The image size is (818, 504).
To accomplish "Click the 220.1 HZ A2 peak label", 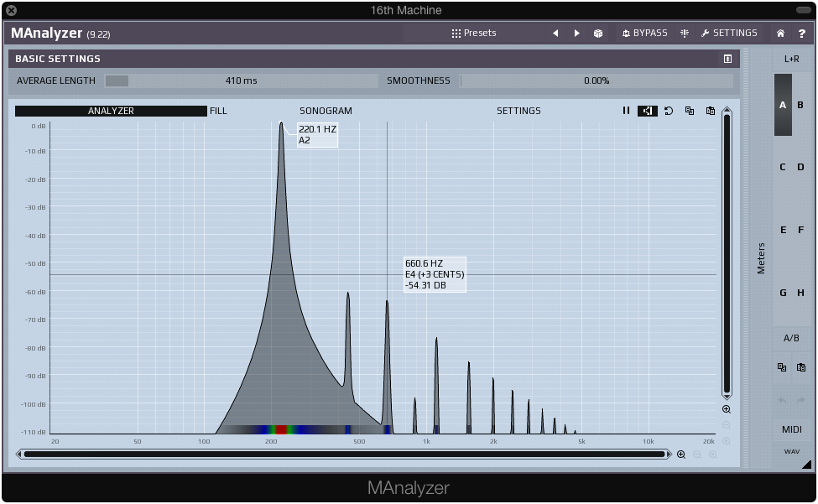I will point(317,135).
